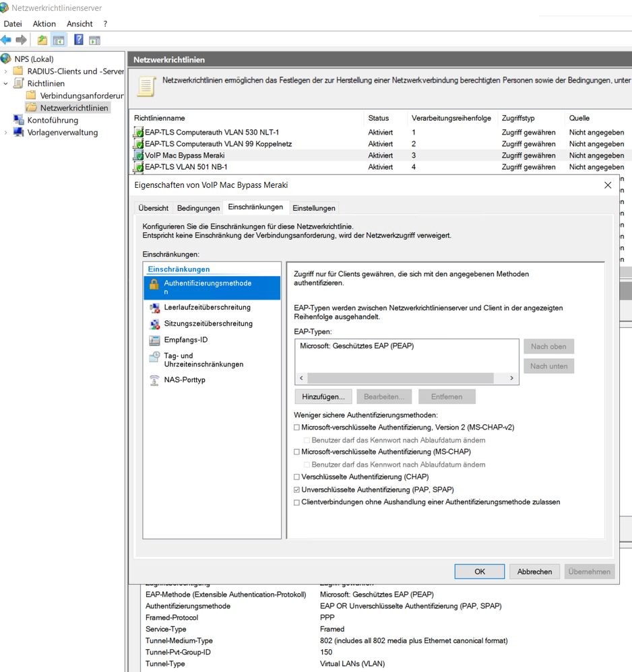
Task: Expand RADIUS-Clients und -Server tree node
Action: [6, 71]
